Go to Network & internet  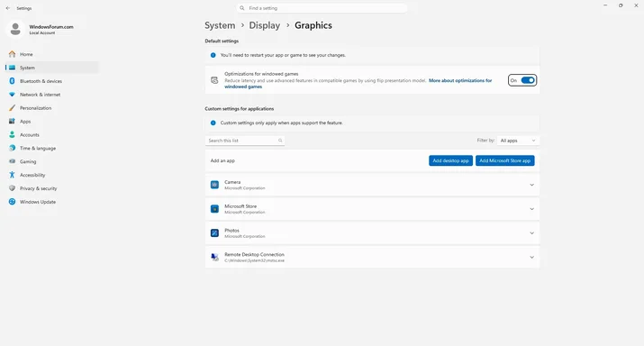[x=52, y=95]
